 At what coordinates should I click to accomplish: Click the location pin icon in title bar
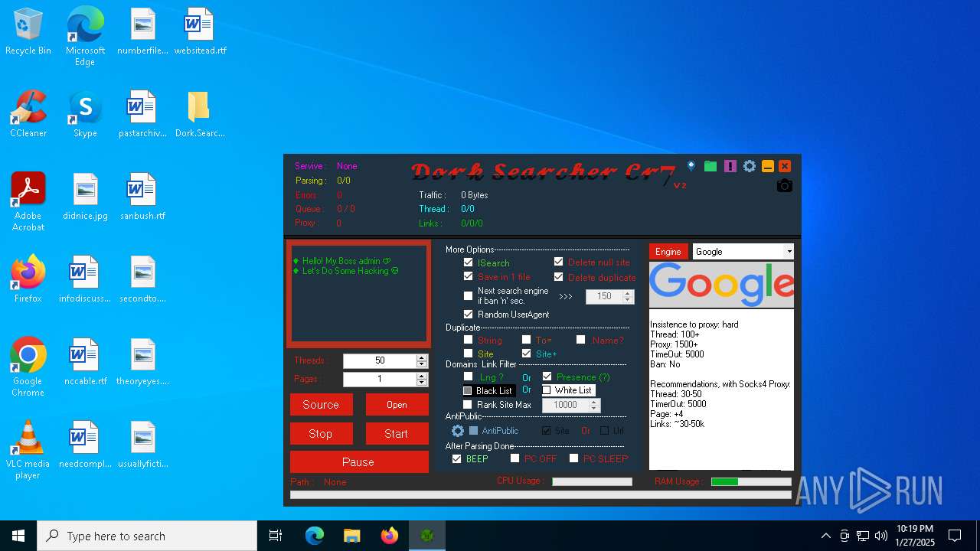pos(691,166)
